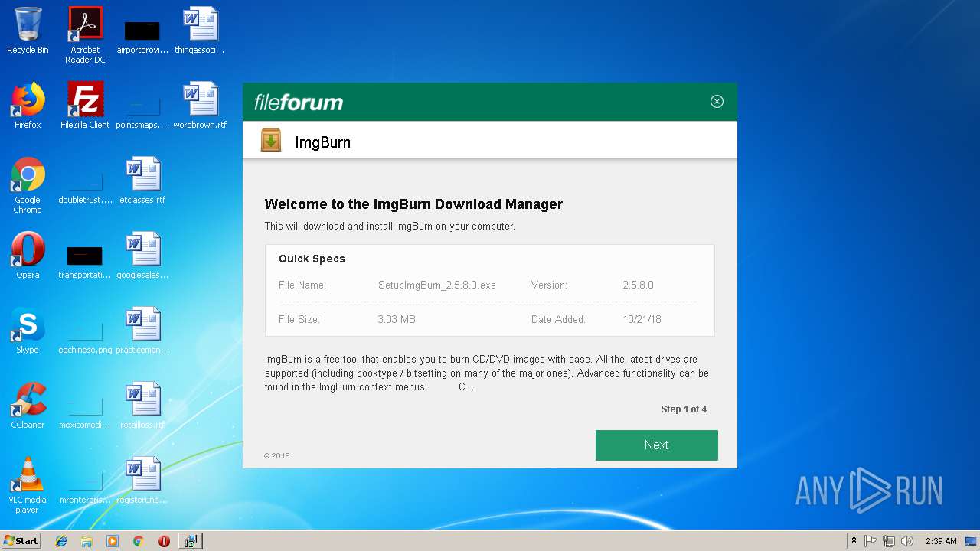Viewport: 980px width, 551px height.
Task: Select the practiceman... document
Action: pos(142,331)
